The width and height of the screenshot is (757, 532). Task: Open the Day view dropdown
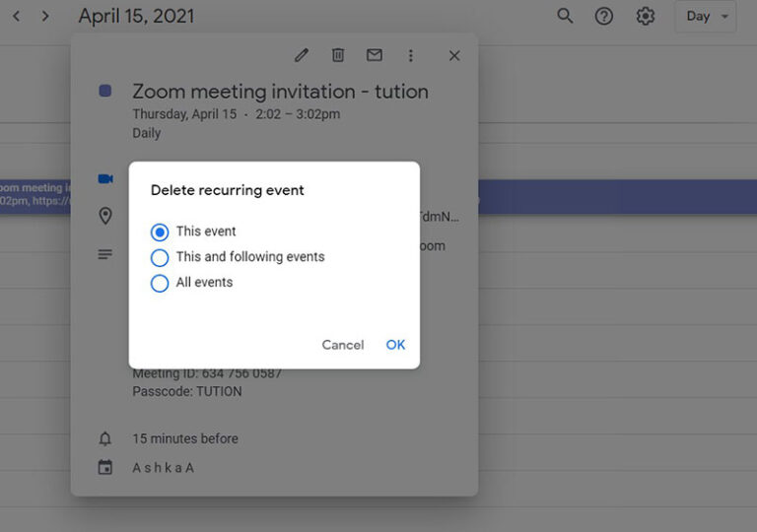pos(706,17)
